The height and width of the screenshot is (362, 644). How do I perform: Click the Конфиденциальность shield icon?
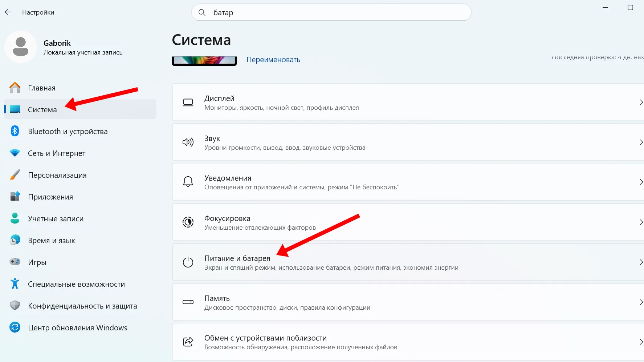[x=15, y=306]
